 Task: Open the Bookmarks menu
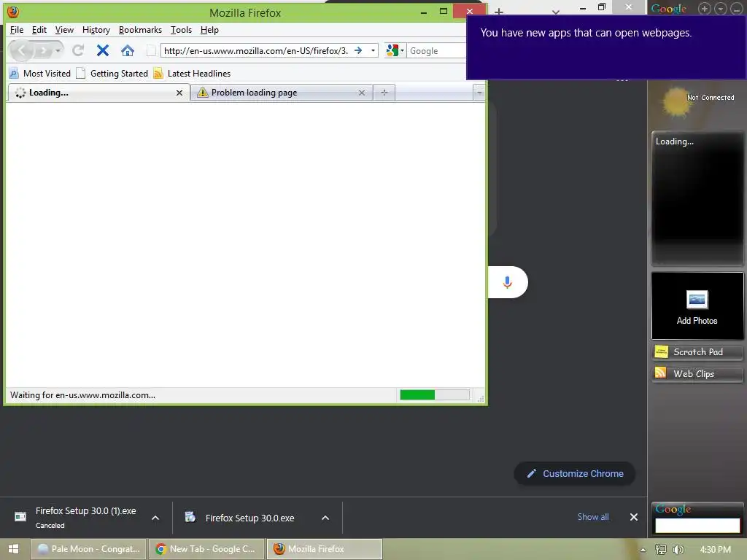click(x=140, y=29)
